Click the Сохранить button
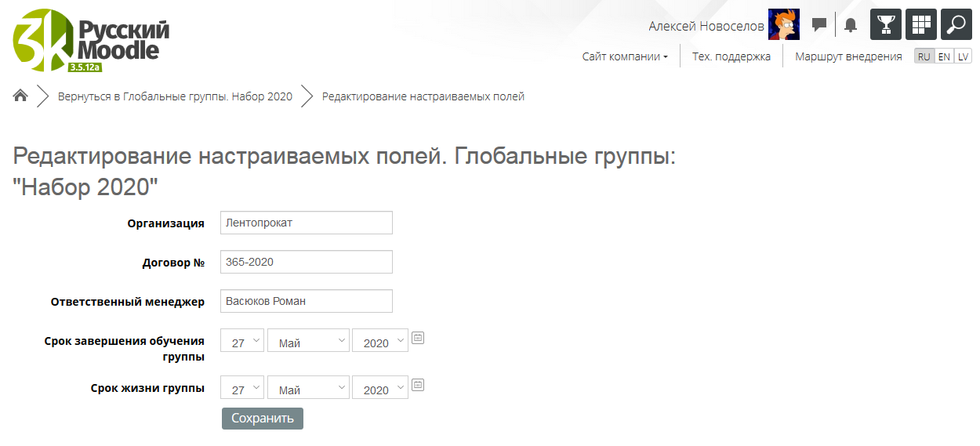This screenshot has height=446, width=980. pos(262,419)
